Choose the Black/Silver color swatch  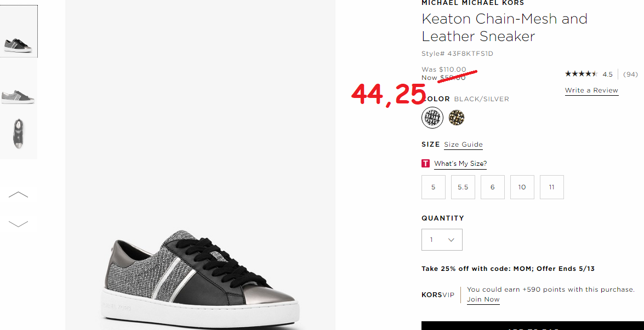point(432,118)
